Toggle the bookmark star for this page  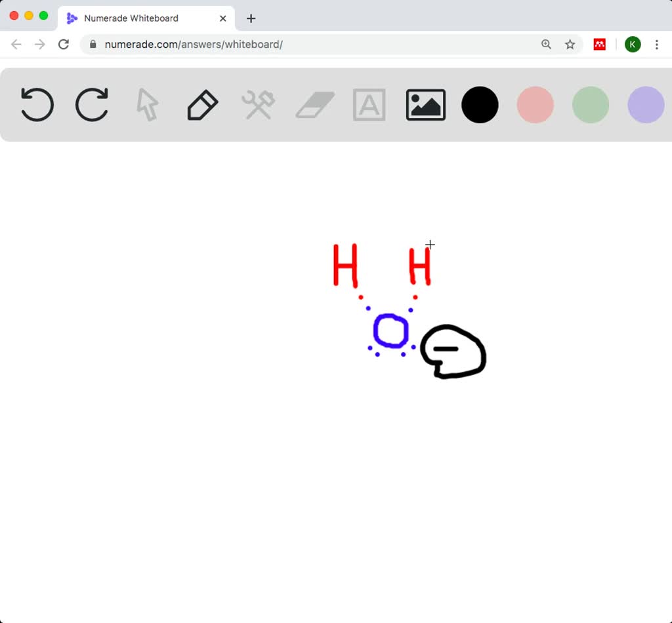(x=570, y=45)
